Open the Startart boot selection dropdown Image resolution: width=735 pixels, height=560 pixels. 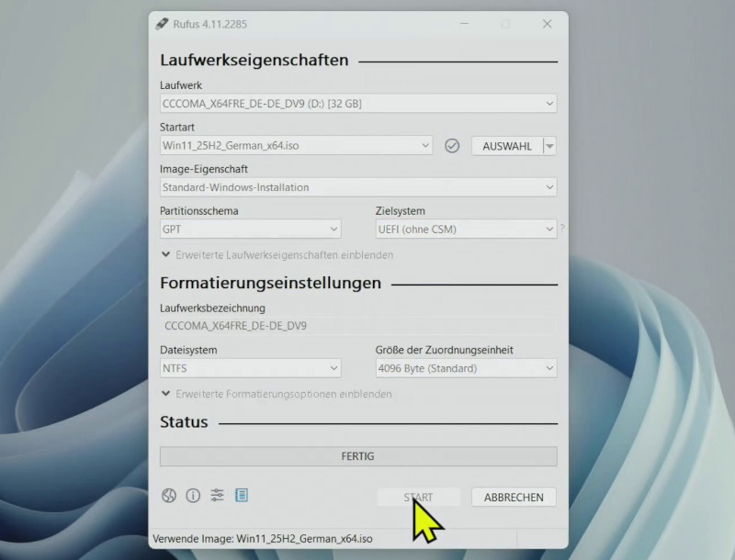tap(425, 145)
